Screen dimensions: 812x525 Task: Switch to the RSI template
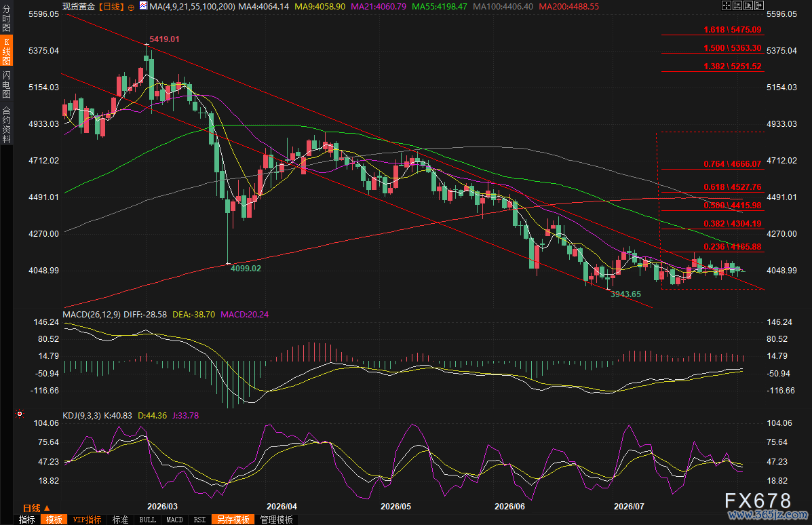pyautogui.click(x=199, y=520)
